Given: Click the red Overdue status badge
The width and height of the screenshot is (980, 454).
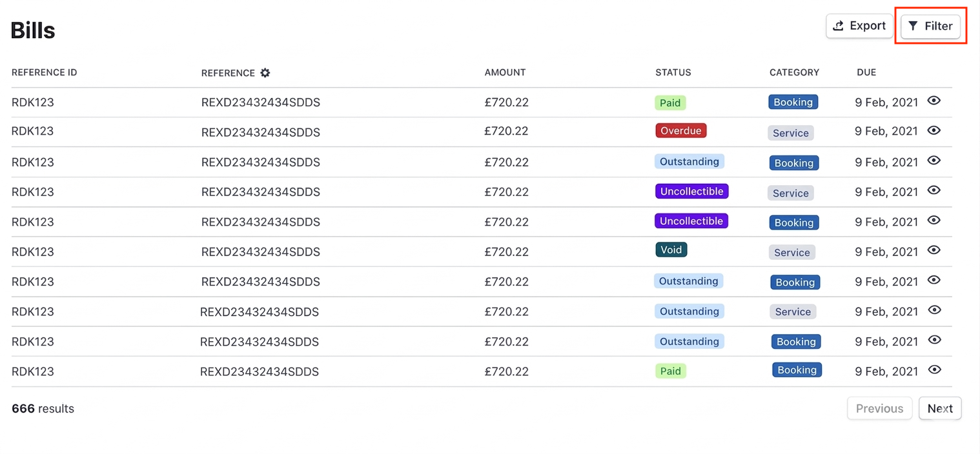Looking at the screenshot, I should tap(681, 131).
